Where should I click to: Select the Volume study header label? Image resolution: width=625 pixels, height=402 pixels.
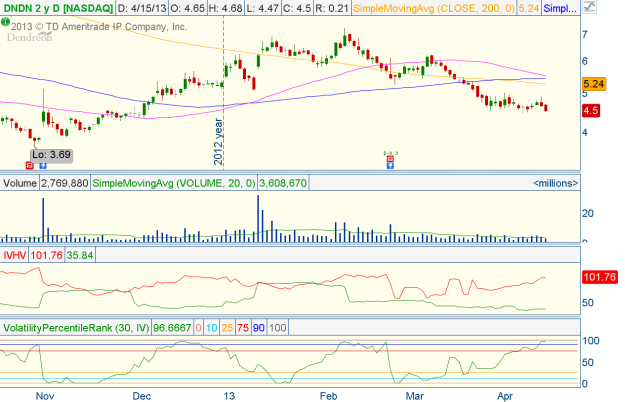(21, 183)
